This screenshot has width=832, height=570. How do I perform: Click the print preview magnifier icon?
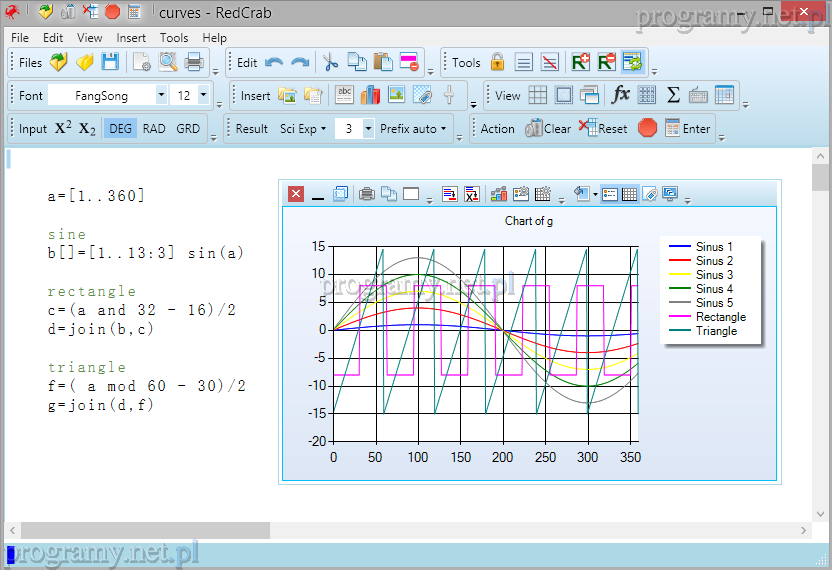point(168,62)
